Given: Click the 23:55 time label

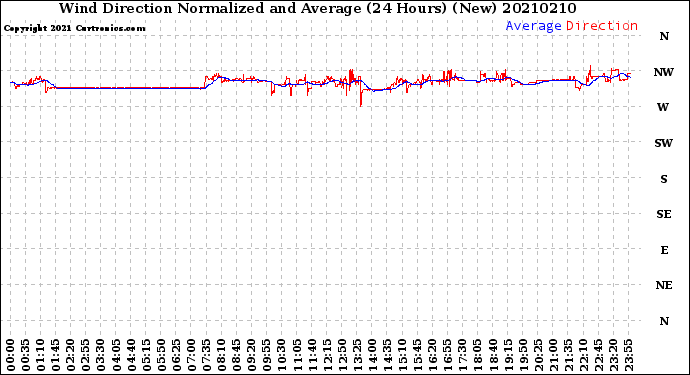Looking at the screenshot, I should (x=628, y=355).
